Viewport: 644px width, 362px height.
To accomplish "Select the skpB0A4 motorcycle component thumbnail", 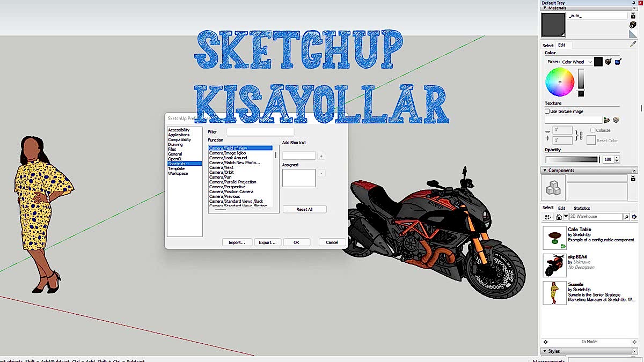I will [x=554, y=265].
